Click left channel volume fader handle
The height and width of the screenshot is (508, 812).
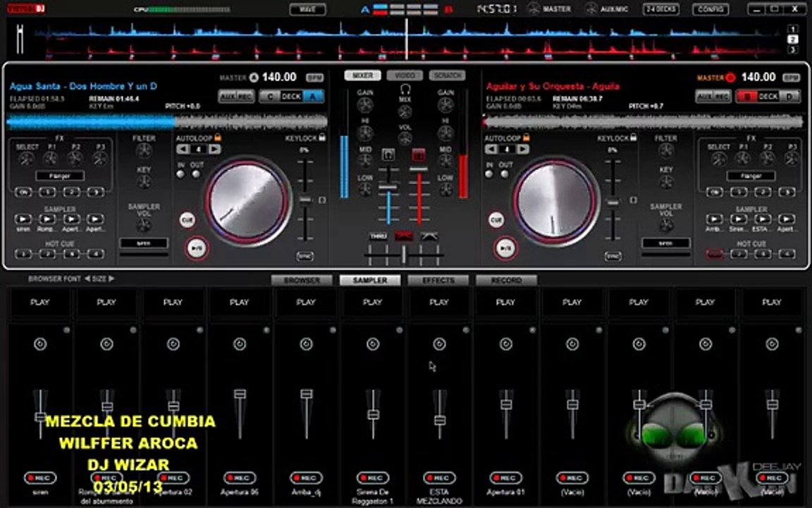(x=388, y=188)
